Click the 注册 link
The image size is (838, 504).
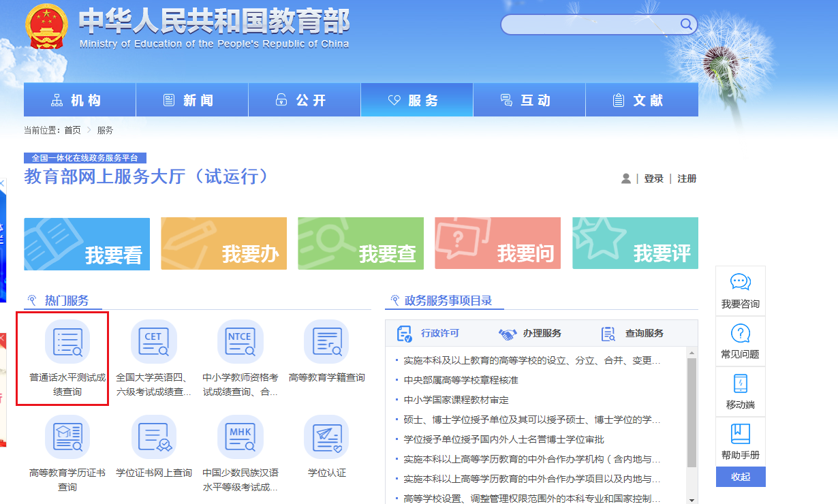(x=687, y=178)
